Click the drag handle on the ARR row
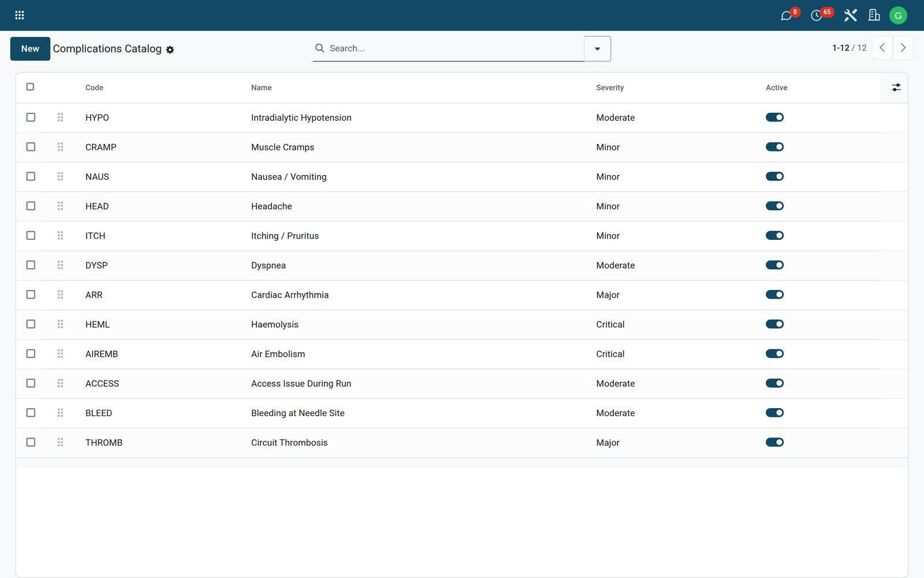Screen dimensions: 924x578 [60, 295]
